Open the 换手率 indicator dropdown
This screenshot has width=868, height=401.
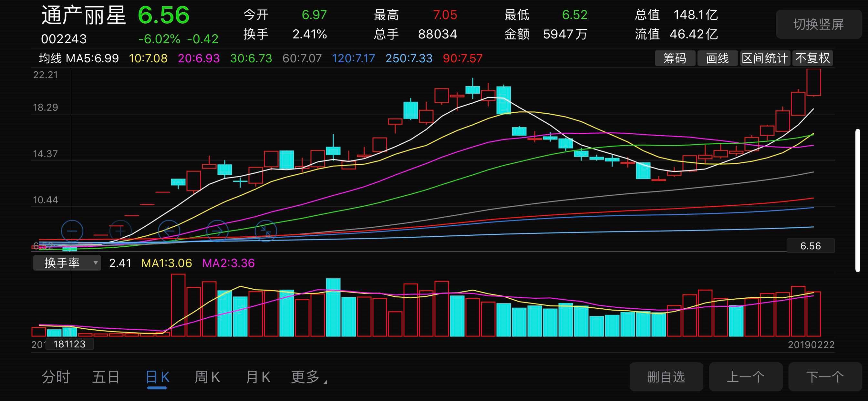click(67, 263)
